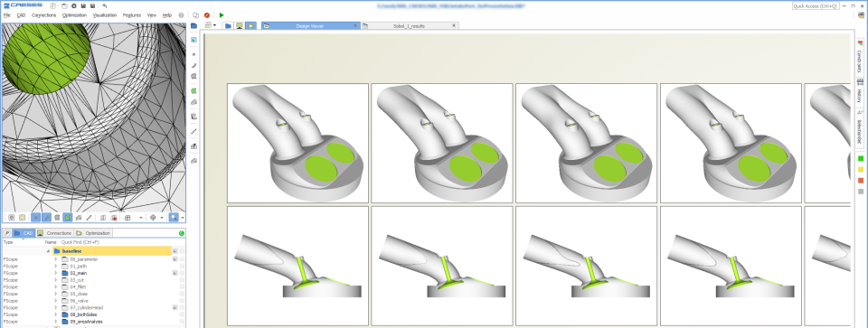The image size is (868, 328).
Task: Select the curve tool in vertical toolbar
Action: tap(193, 65)
